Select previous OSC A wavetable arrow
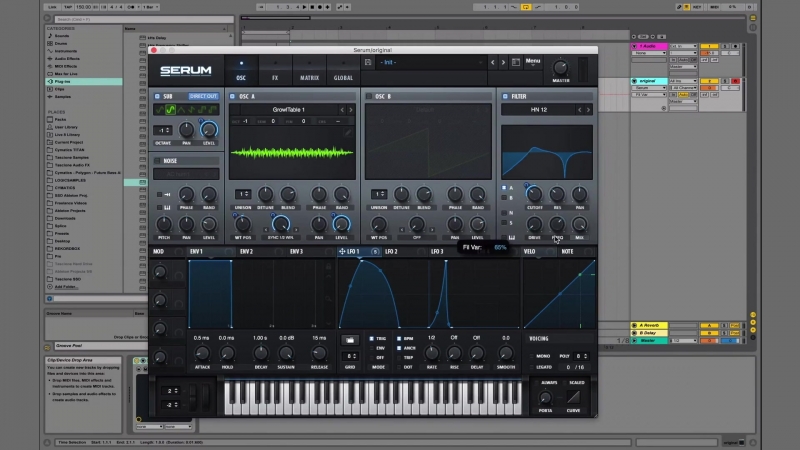The width and height of the screenshot is (800, 450). (342, 110)
